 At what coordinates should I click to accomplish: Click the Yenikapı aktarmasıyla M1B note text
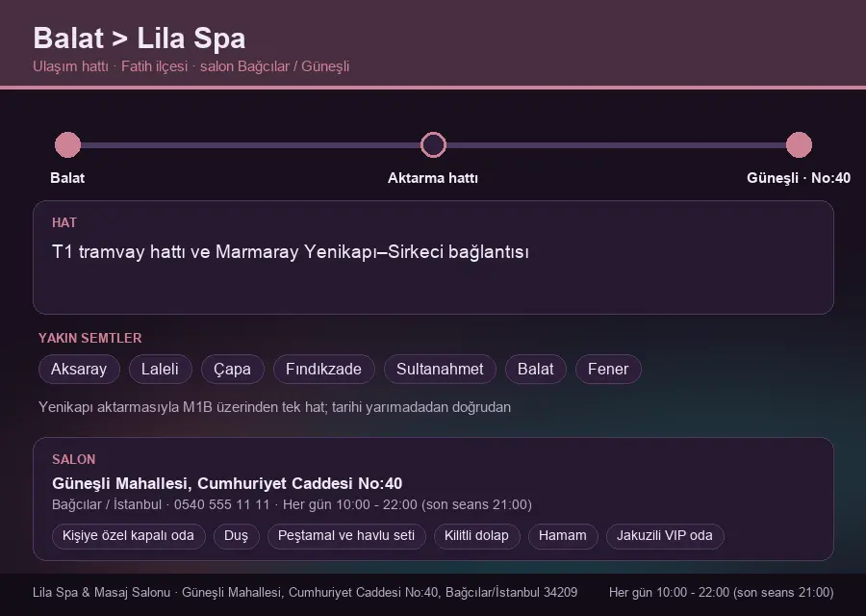tap(274, 407)
